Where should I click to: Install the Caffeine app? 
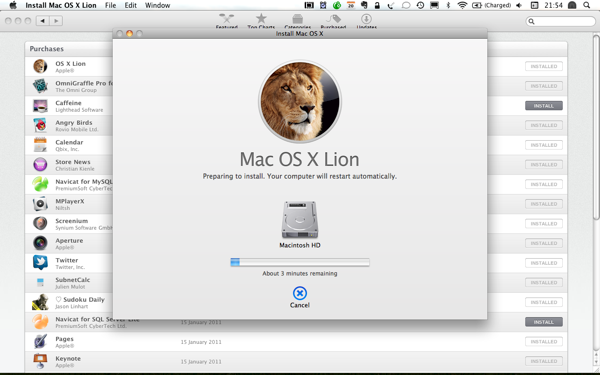[x=544, y=106]
